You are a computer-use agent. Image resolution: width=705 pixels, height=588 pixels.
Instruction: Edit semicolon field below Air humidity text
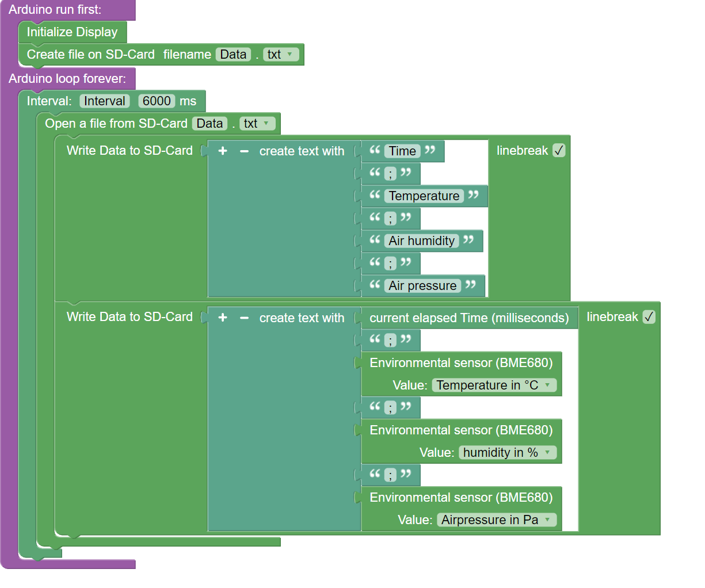(390, 263)
